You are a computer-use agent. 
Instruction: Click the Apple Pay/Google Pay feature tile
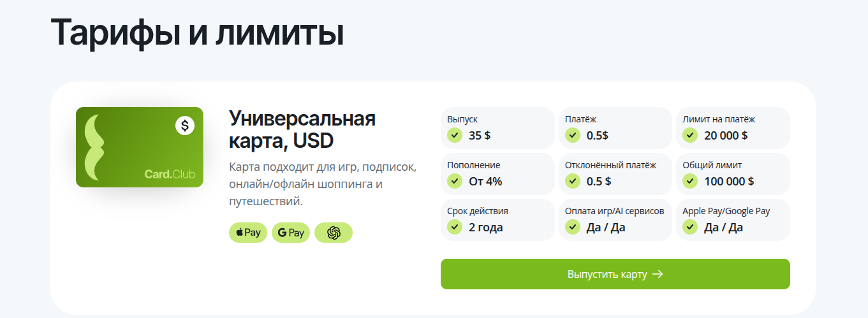733,220
